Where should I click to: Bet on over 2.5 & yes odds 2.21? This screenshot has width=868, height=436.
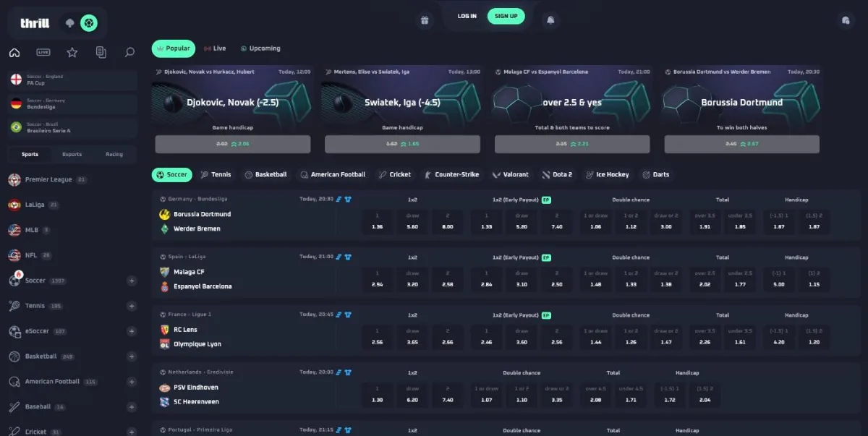pyautogui.click(x=572, y=144)
